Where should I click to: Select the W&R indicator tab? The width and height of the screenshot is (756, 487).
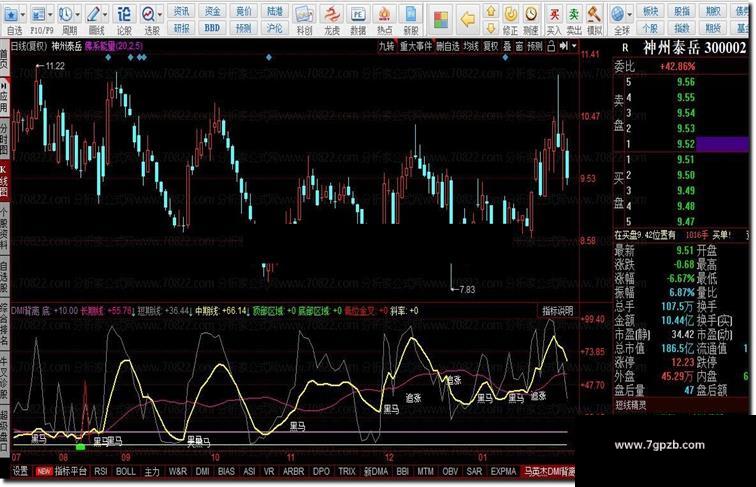pyautogui.click(x=178, y=470)
